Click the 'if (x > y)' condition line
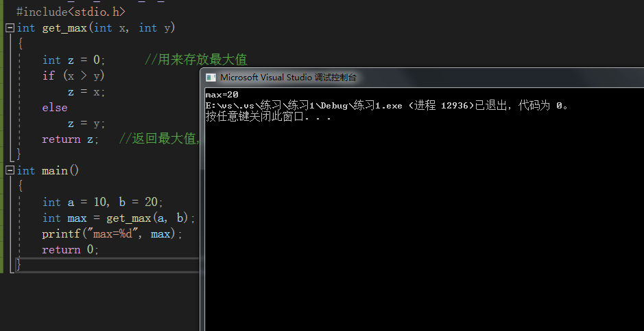The width and height of the screenshot is (644, 331). click(x=73, y=76)
